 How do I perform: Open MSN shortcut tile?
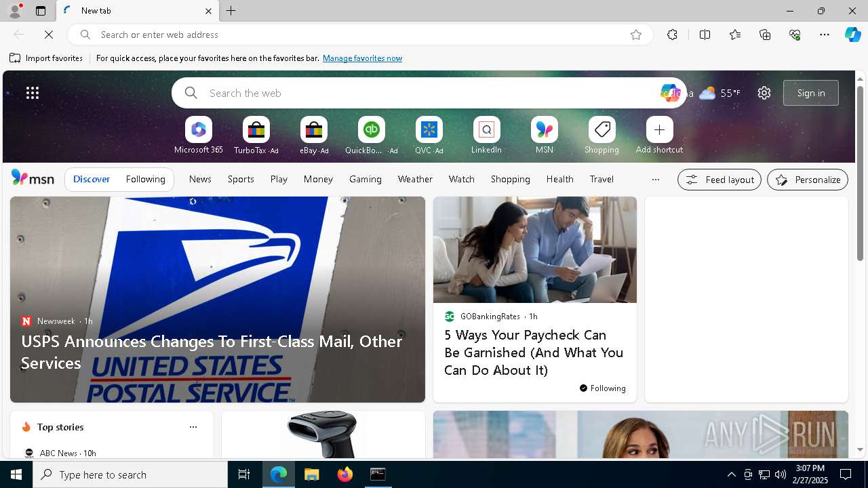(x=544, y=136)
